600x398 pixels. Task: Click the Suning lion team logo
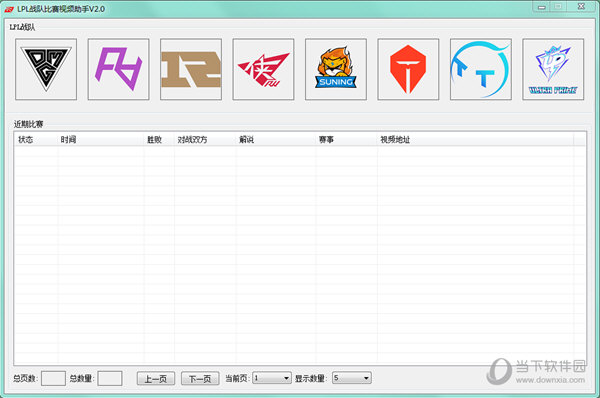[336, 69]
